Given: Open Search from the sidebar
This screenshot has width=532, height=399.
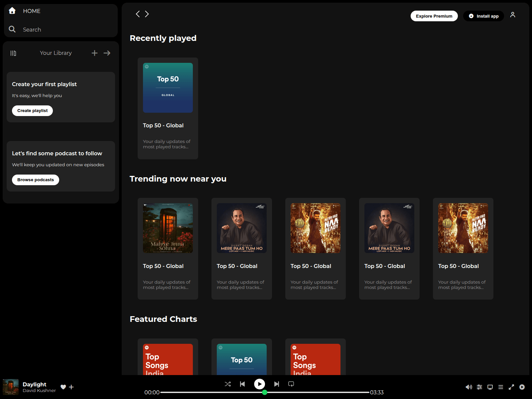Looking at the screenshot, I should click(32, 30).
